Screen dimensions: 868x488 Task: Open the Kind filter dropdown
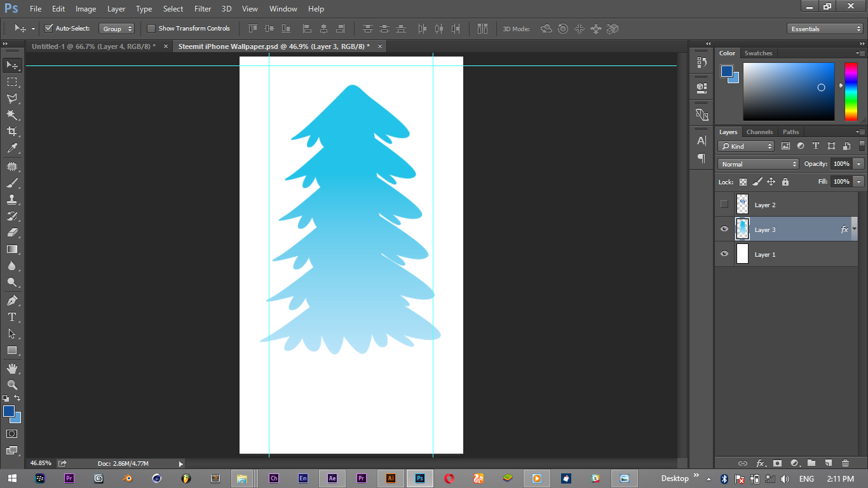pyautogui.click(x=746, y=146)
